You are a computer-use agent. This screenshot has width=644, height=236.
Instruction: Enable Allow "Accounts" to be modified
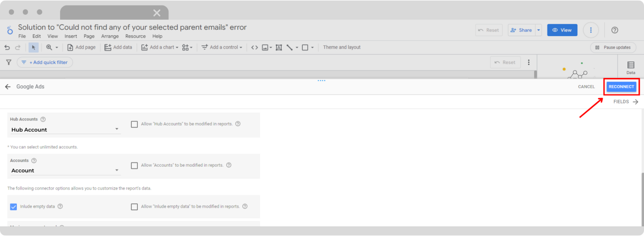coord(134,165)
